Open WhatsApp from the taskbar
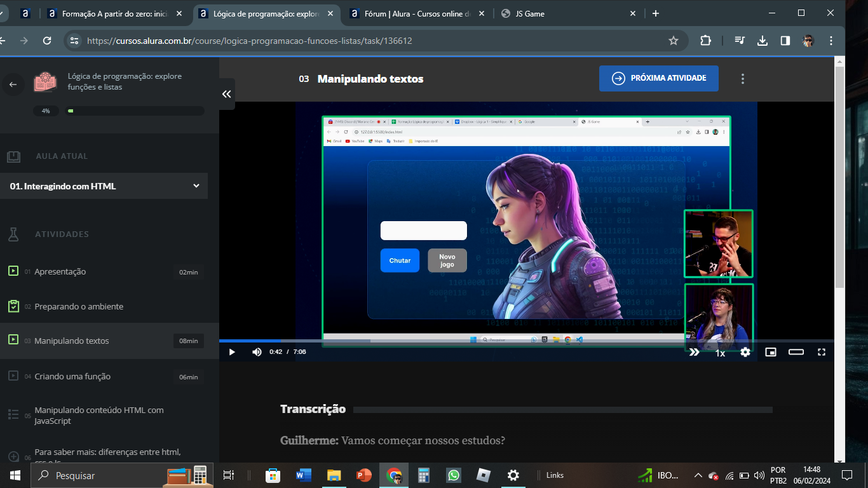The height and width of the screenshot is (488, 868). click(453, 475)
